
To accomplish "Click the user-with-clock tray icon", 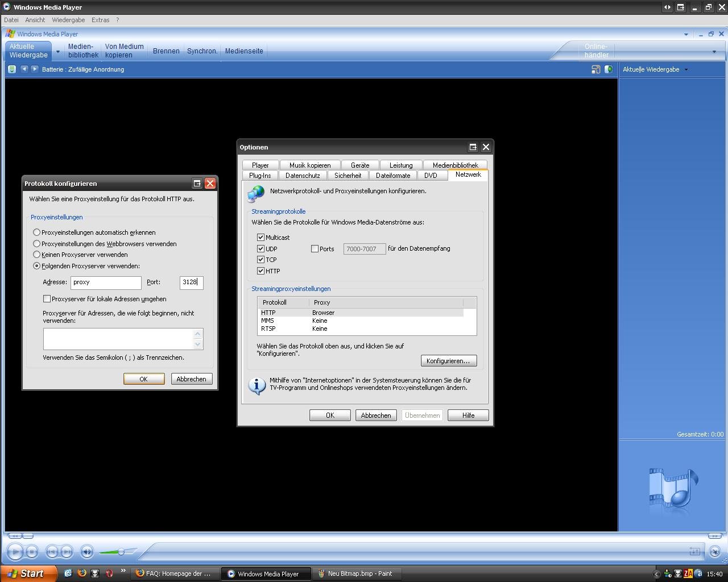I will 668,573.
